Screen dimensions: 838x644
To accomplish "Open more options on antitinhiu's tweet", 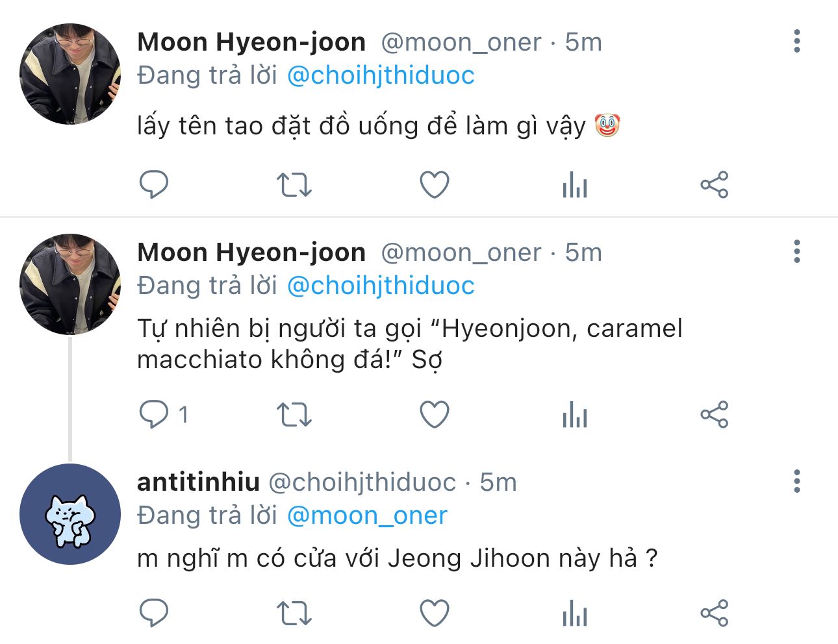I will click(797, 482).
